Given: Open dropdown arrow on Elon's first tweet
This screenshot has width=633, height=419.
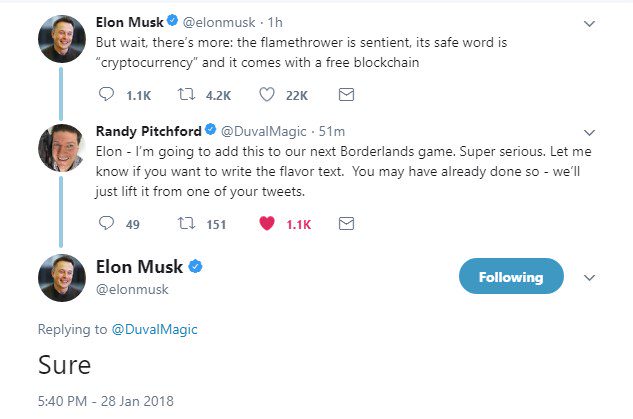Looking at the screenshot, I should coord(589,22).
